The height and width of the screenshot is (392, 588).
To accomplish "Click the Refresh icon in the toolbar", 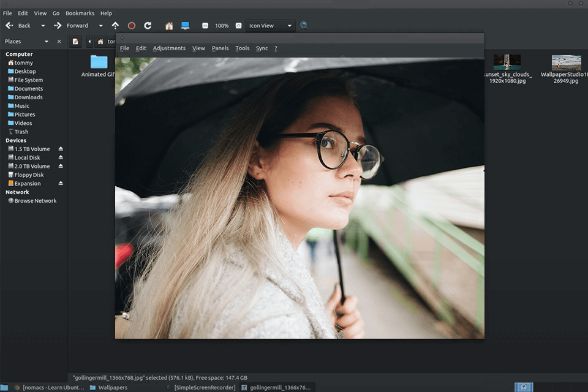I will (148, 26).
